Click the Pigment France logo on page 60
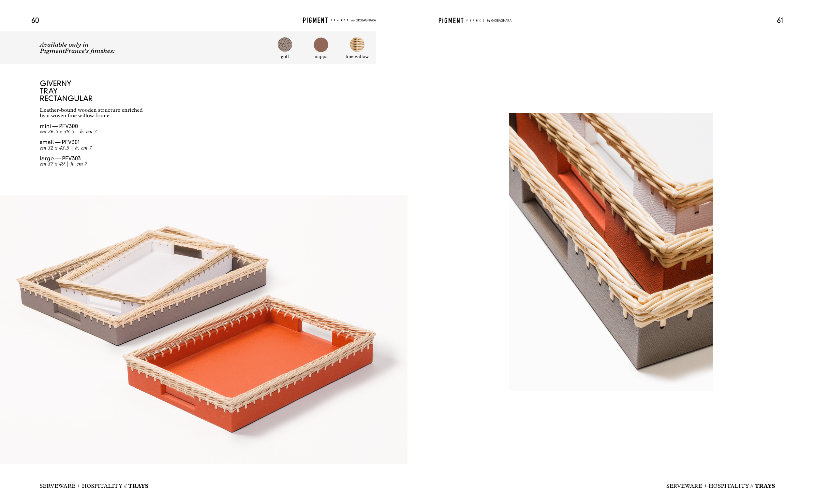 (339, 20)
